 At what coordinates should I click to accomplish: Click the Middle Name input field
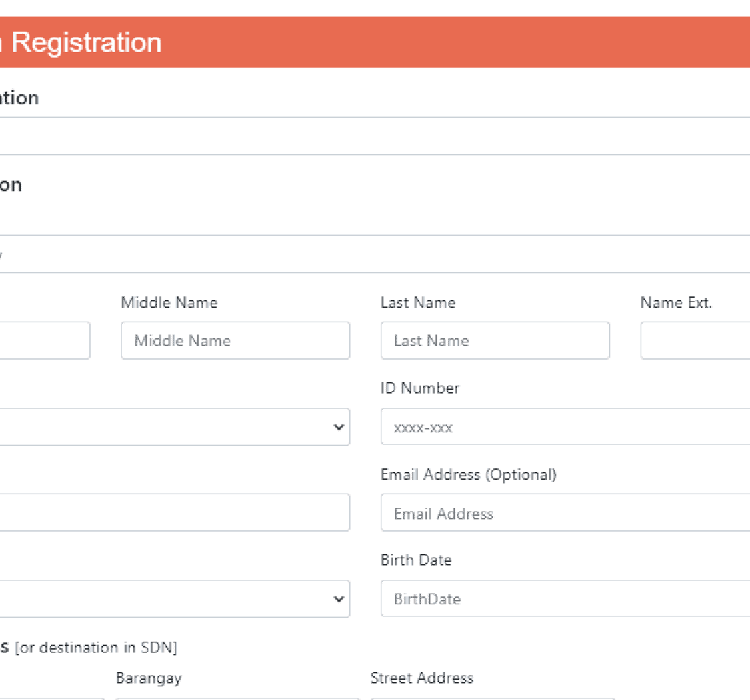click(x=235, y=340)
